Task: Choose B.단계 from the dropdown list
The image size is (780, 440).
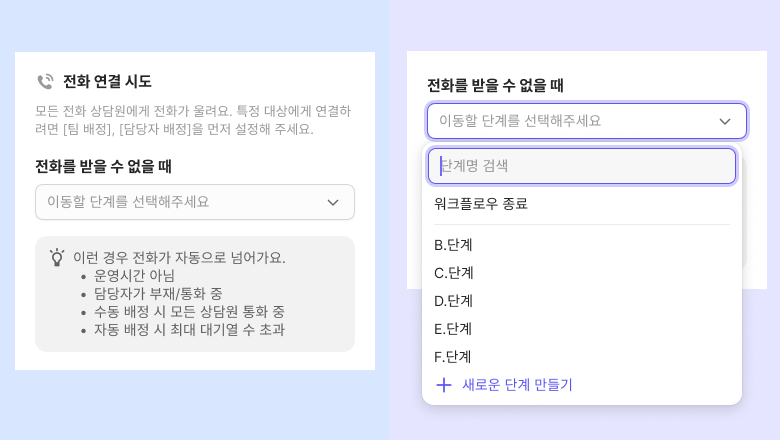Action: [454, 245]
